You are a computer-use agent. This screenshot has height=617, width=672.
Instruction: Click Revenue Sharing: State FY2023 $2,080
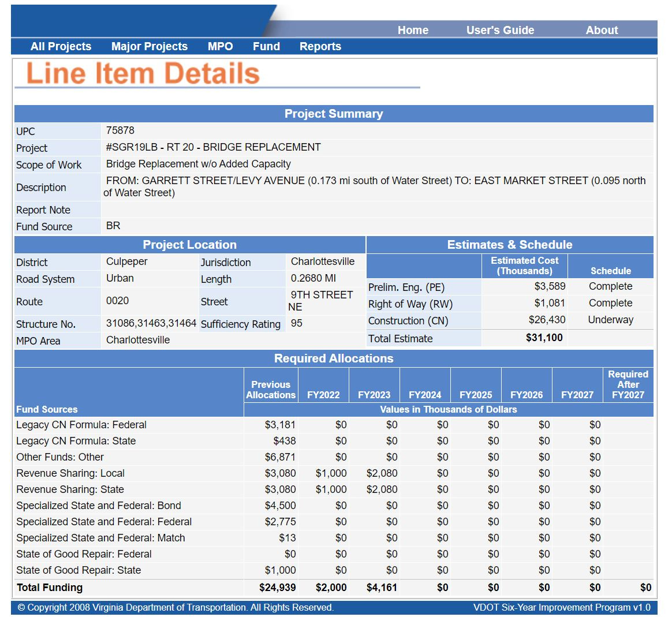pos(382,489)
